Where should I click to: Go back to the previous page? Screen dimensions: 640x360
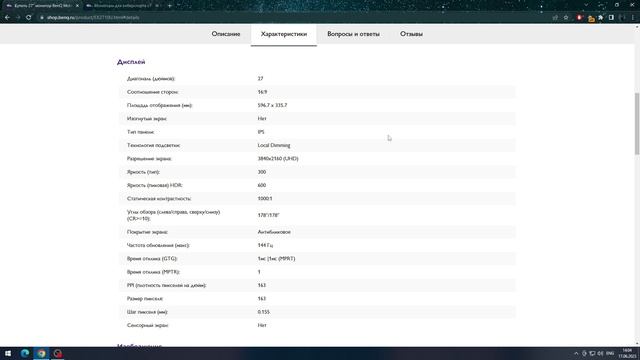[x=7, y=18]
